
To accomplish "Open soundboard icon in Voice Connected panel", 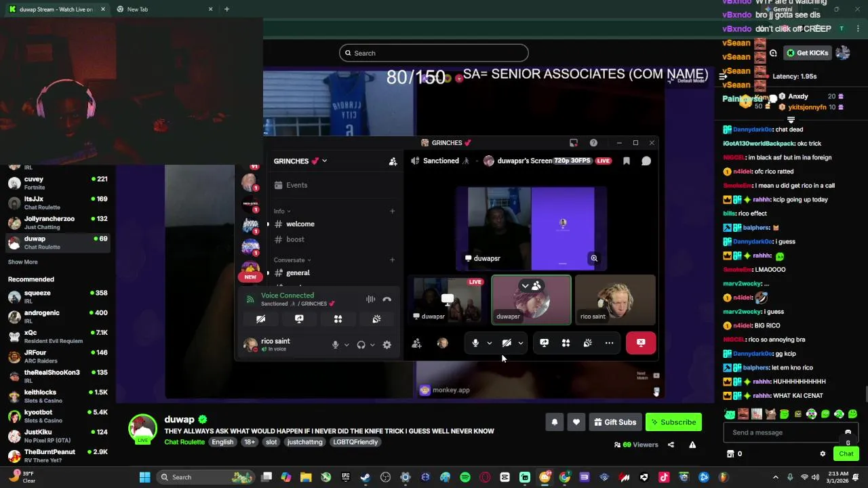I will (x=376, y=319).
